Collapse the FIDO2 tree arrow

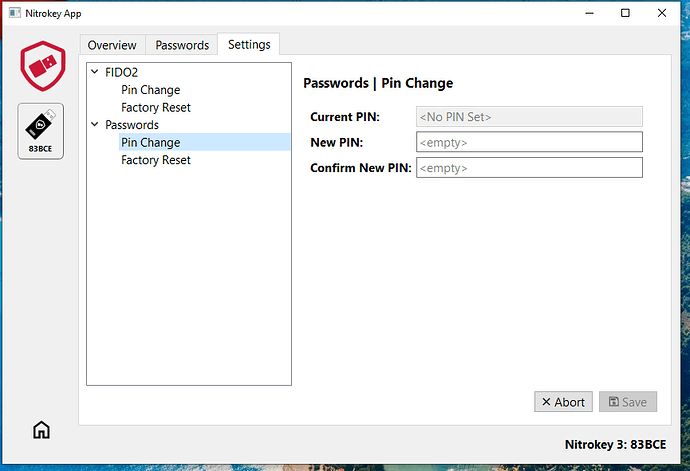[x=95, y=72]
